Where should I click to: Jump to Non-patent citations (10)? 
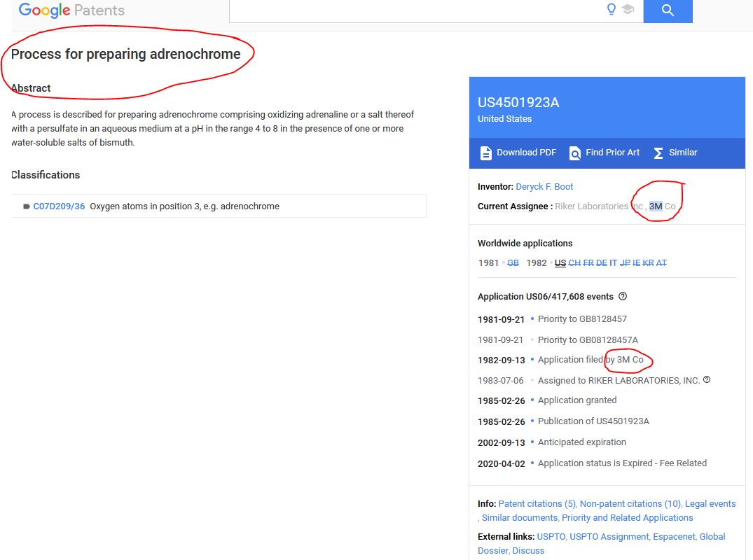(x=630, y=504)
